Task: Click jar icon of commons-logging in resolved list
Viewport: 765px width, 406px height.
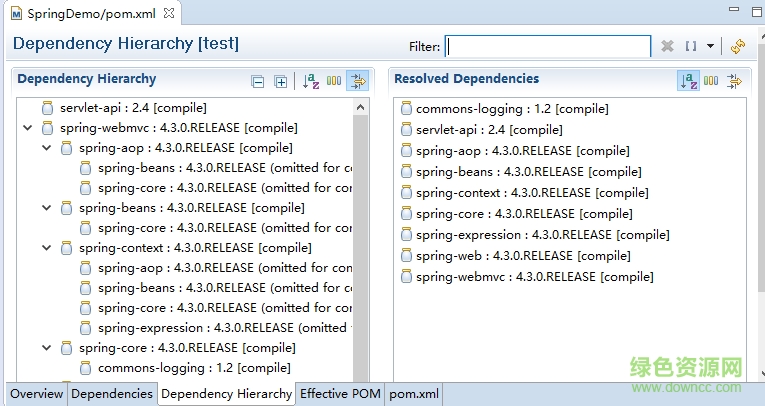Action: pos(406,108)
